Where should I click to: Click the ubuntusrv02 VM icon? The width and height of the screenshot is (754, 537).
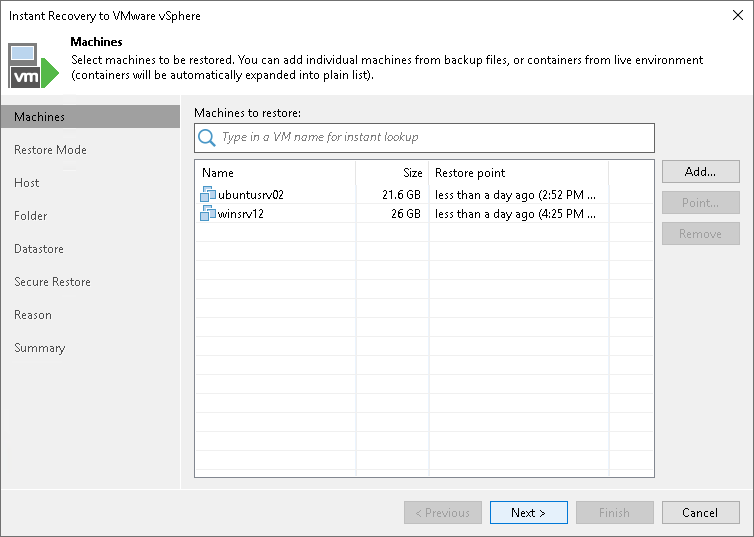pos(208,194)
